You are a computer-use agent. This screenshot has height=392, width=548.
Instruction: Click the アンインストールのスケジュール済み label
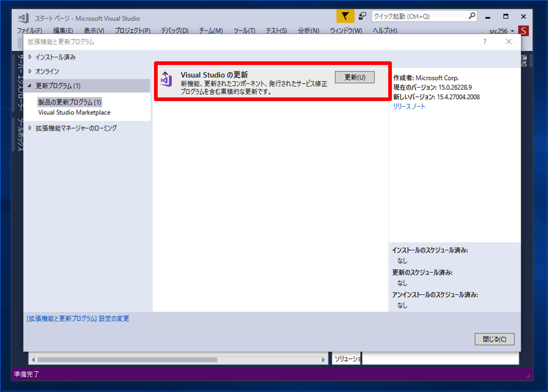pos(435,295)
